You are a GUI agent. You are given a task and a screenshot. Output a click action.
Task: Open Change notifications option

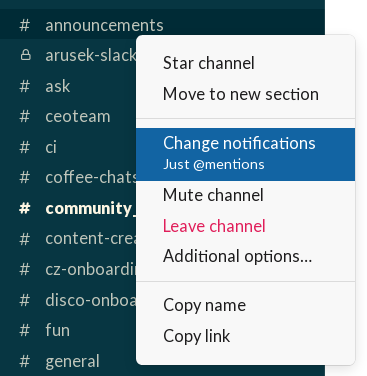point(245,154)
